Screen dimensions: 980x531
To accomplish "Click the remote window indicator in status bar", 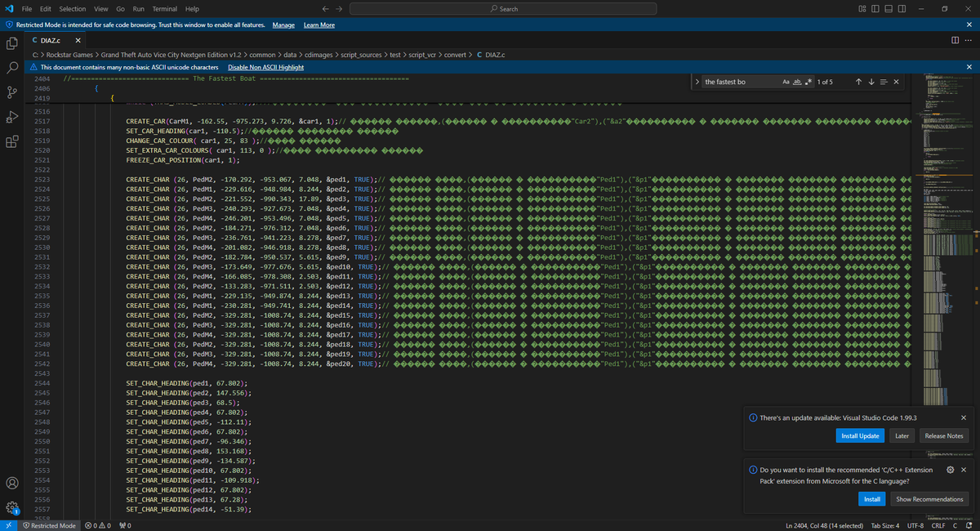I will [x=7, y=525].
